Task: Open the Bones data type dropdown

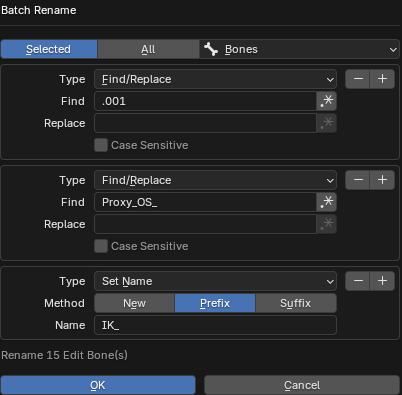Action: [x=299, y=49]
